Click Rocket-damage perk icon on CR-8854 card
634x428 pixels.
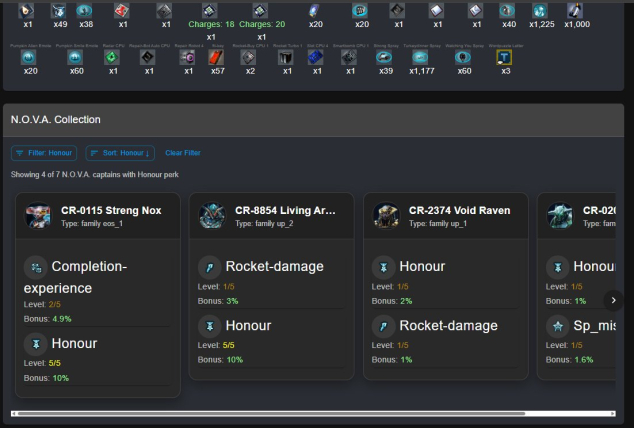click(x=210, y=267)
